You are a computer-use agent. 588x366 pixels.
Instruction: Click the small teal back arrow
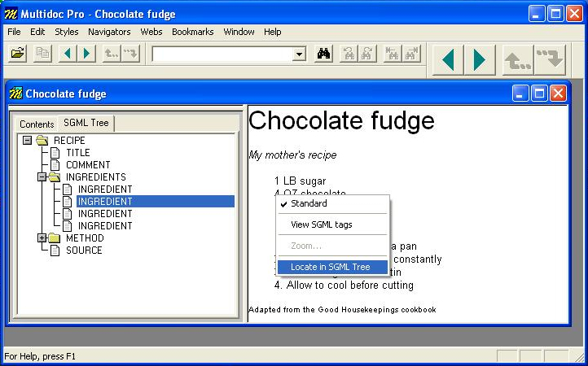(x=68, y=54)
